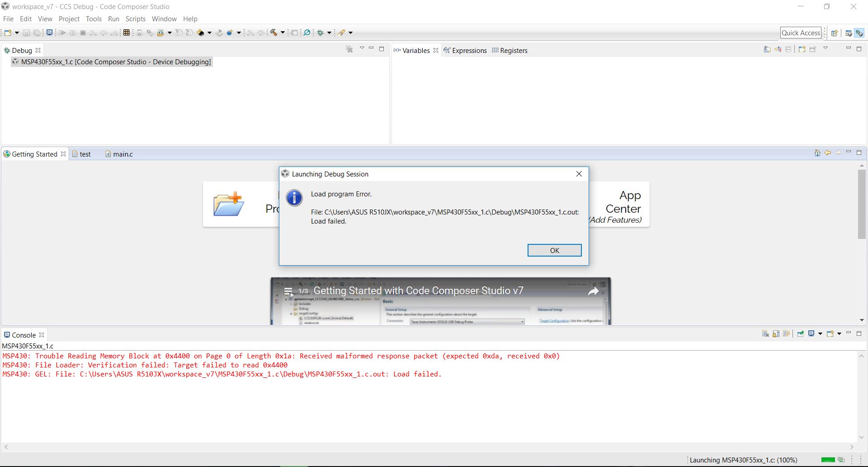Open the memory grid toolbar icon
This screenshot has height=467, width=868.
pos(127,33)
